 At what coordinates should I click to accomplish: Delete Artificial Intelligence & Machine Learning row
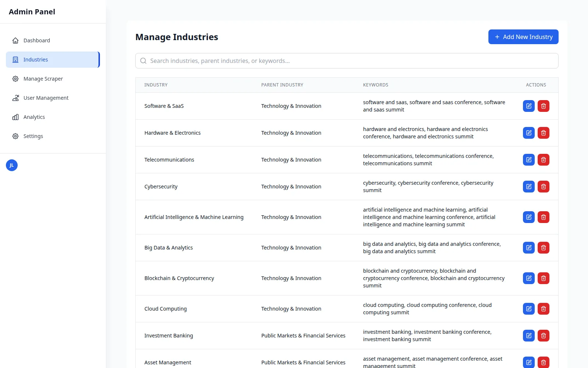pyautogui.click(x=543, y=217)
